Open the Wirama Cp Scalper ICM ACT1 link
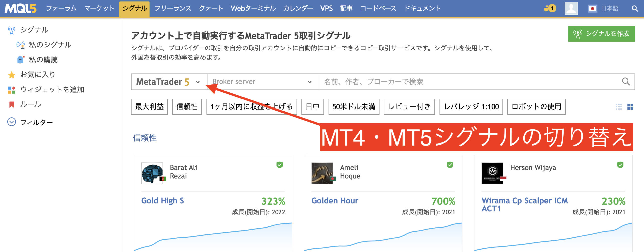This screenshot has width=644, height=252. point(525,205)
